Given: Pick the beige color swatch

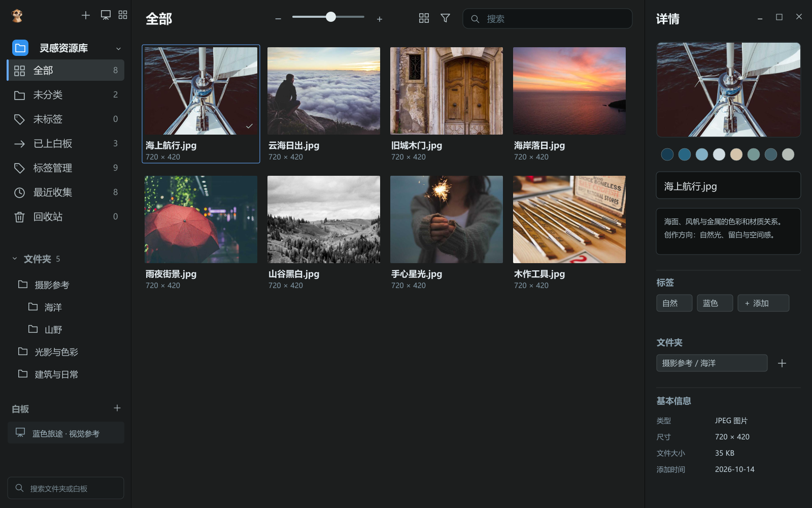Looking at the screenshot, I should click(736, 154).
